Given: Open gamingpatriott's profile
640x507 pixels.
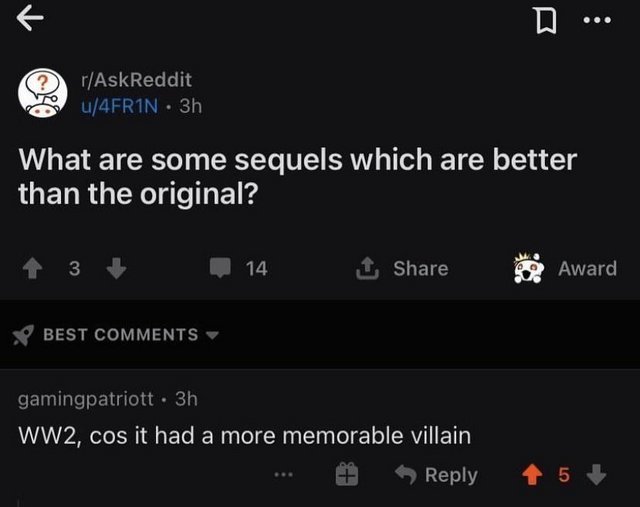Looking at the screenshot, I should (x=87, y=398).
